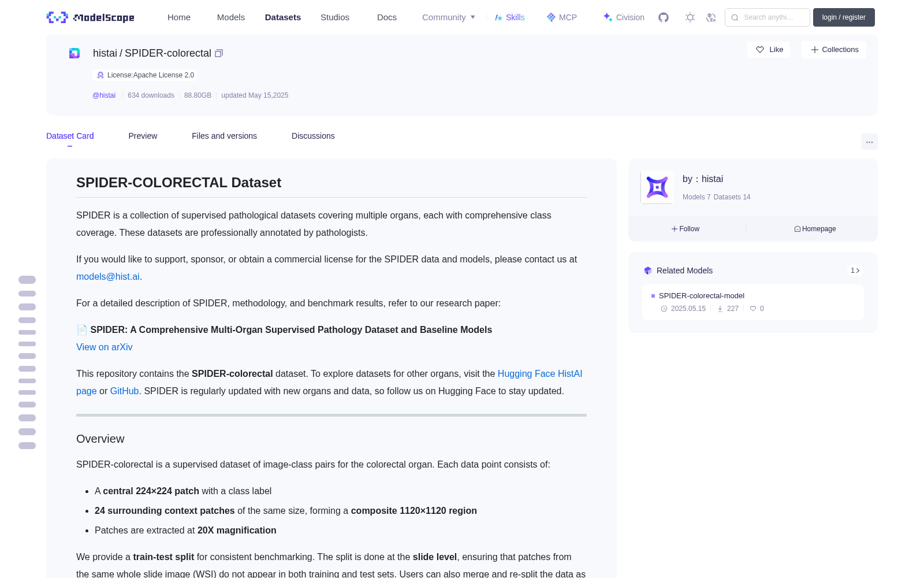
Task: Switch to the Preview tab
Action: [x=143, y=136]
